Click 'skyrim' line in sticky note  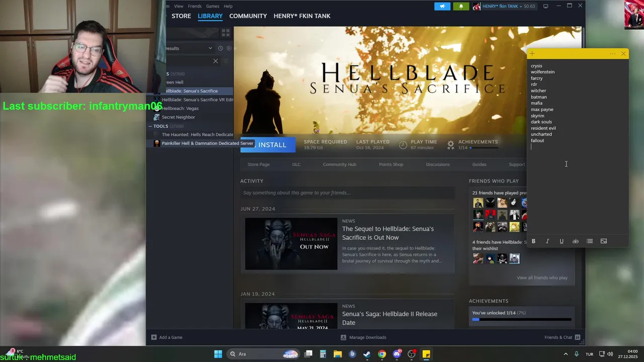coord(537,116)
